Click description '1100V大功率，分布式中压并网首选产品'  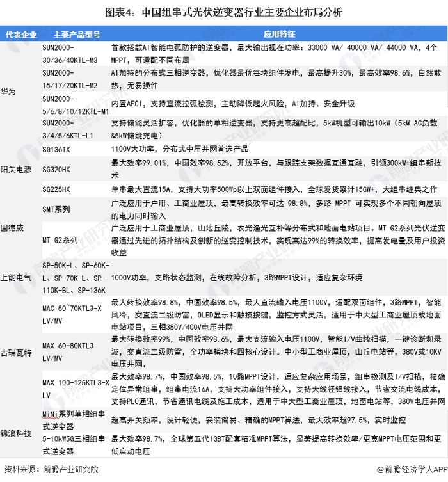coord(180,149)
